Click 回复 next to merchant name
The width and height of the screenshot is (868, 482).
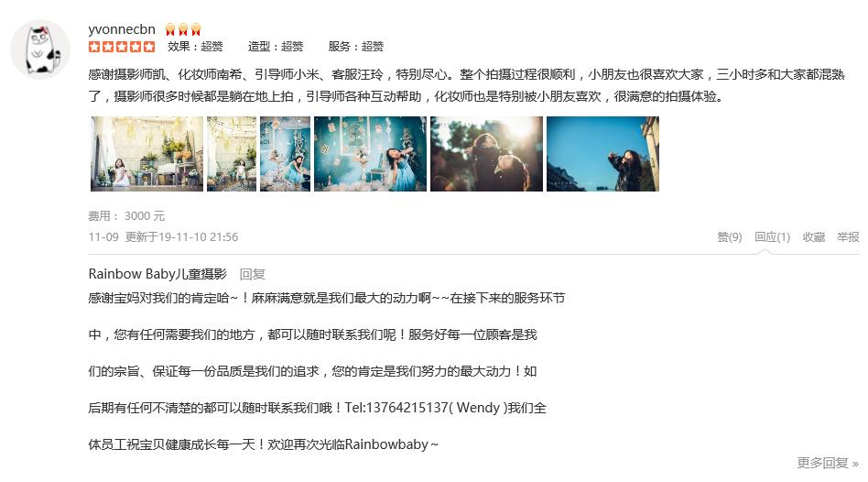click(253, 274)
